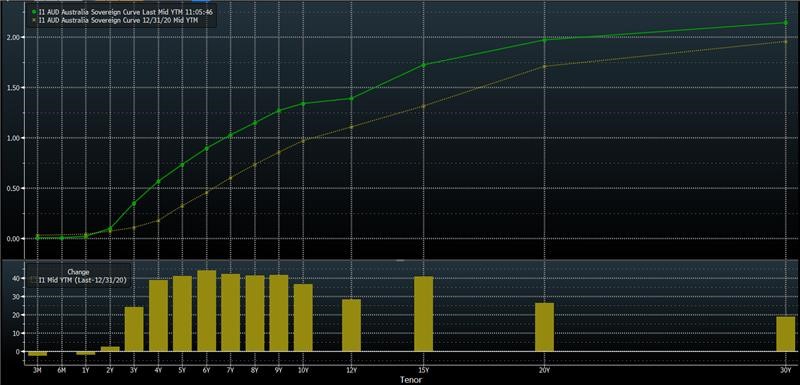800x385 pixels.
Task: Select the tallest 6Y change bar
Action: [207, 311]
